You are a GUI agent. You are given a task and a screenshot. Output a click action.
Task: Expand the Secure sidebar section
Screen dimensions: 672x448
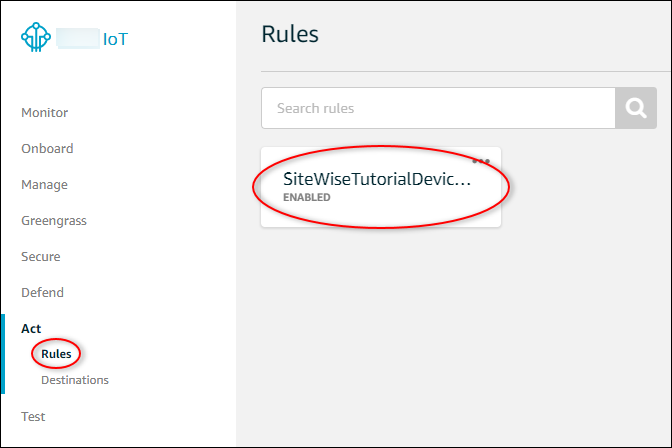(41, 257)
